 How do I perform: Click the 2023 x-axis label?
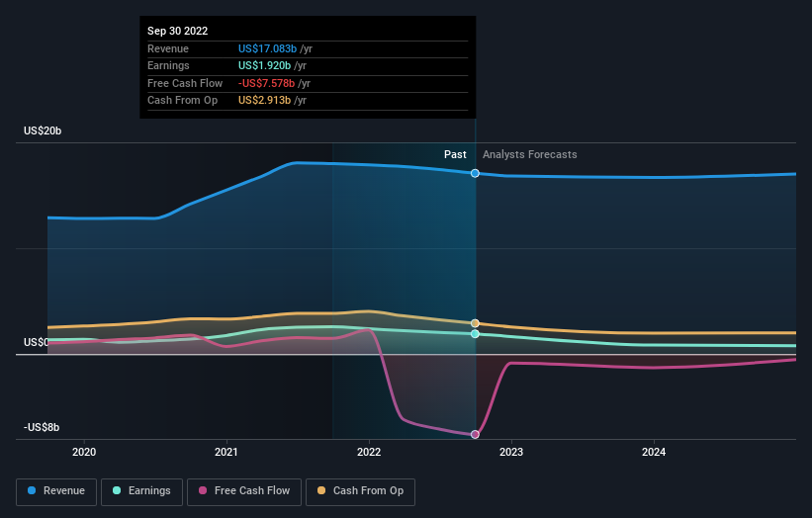511,452
